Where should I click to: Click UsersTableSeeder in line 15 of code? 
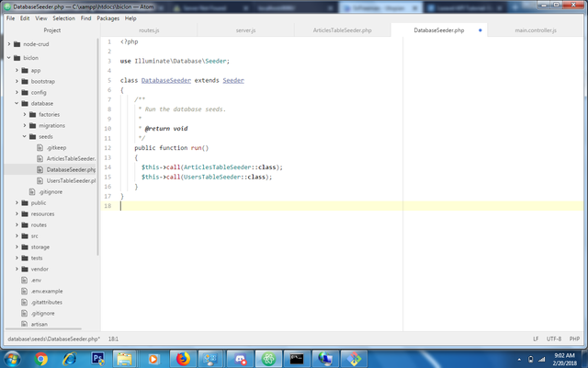click(x=212, y=177)
